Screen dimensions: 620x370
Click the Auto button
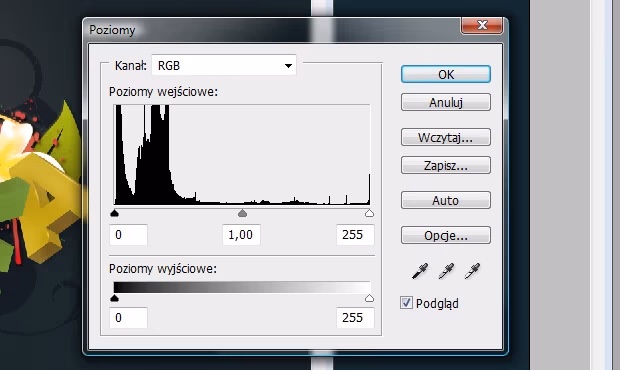point(446,200)
